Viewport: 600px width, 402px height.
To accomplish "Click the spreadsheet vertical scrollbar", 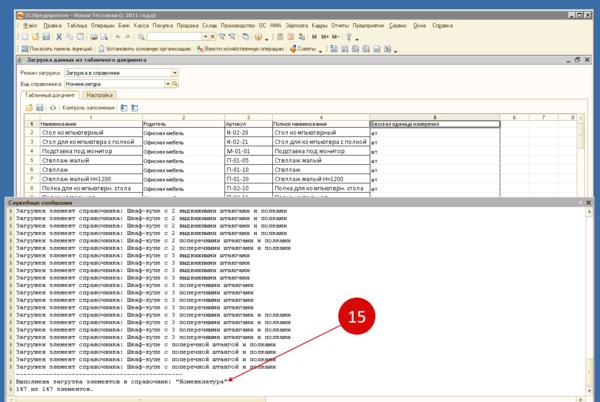I will point(581,155).
